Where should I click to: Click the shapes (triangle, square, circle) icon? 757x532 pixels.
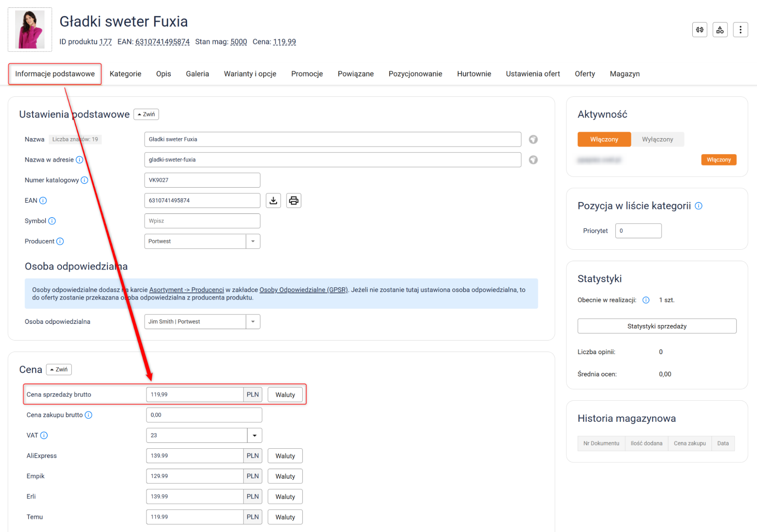click(x=720, y=30)
